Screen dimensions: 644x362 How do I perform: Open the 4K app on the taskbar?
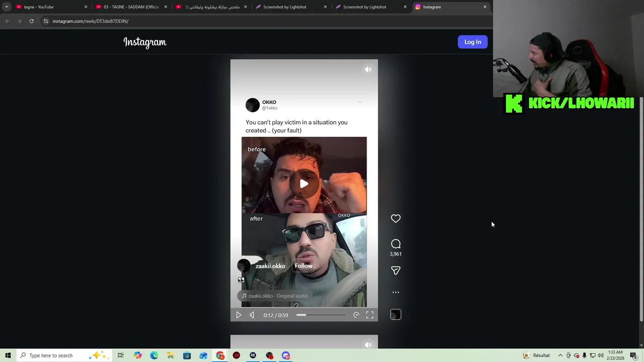253,355
